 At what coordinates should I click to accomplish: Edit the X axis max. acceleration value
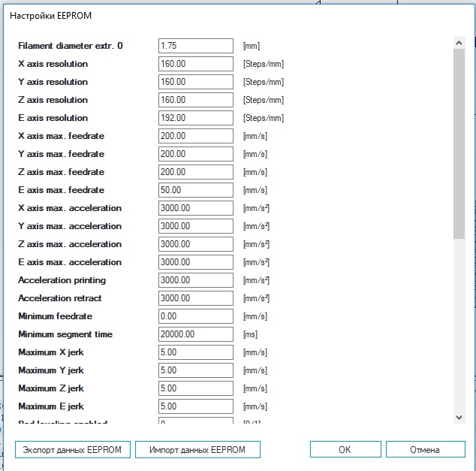(196, 208)
